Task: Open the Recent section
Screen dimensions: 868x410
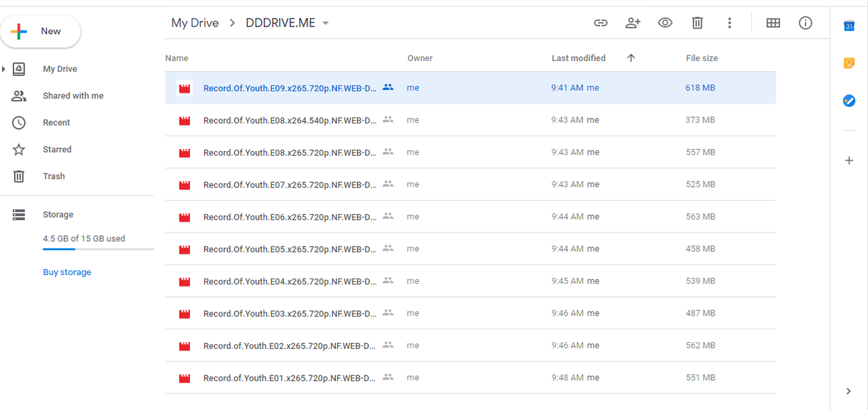Action: [x=56, y=123]
